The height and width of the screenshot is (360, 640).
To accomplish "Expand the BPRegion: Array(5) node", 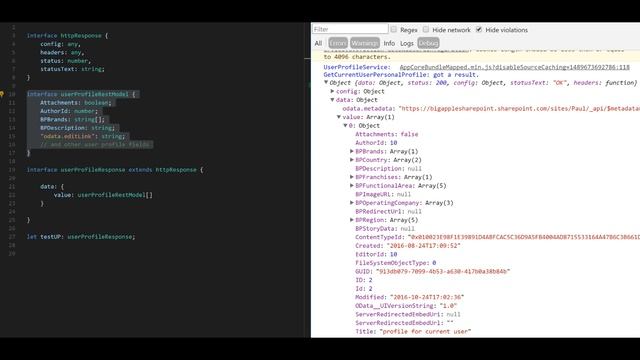I will point(352,220).
